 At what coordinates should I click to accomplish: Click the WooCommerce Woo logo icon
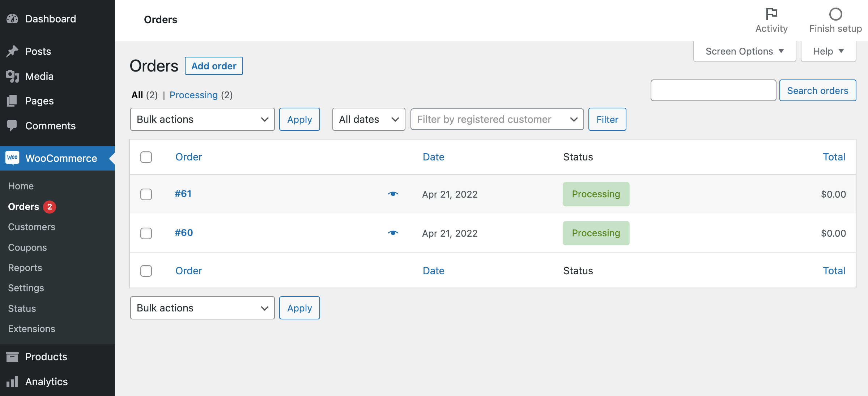tap(12, 158)
